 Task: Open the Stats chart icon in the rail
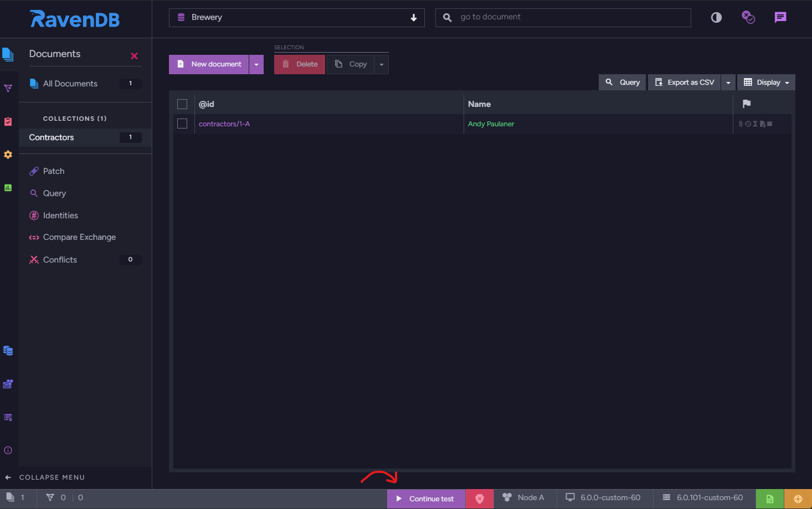point(8,188)
